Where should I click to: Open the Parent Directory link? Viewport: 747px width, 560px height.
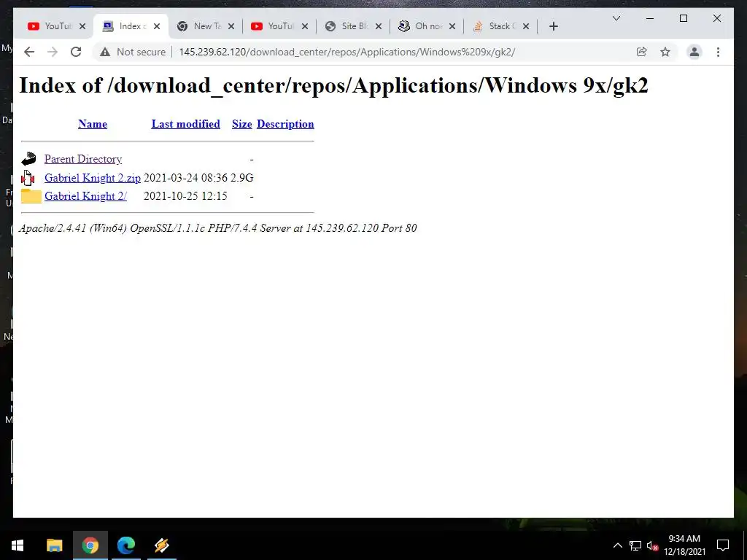83,159
